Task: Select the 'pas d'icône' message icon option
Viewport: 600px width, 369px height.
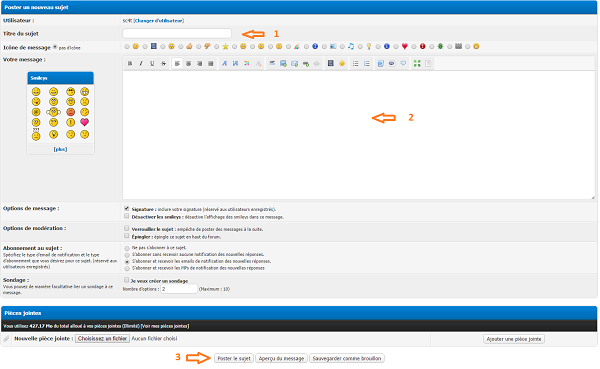Action: pos(55,47)
